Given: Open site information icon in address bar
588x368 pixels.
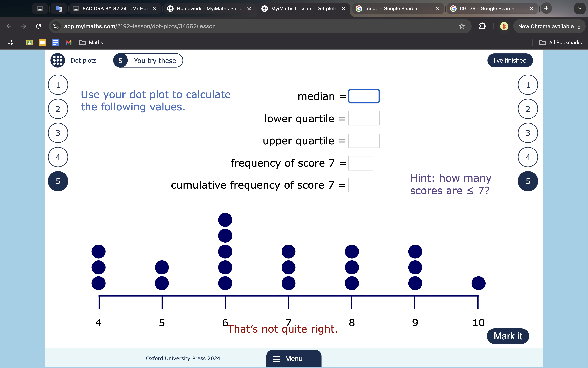Looking at the screenshot, I should 56,26.
